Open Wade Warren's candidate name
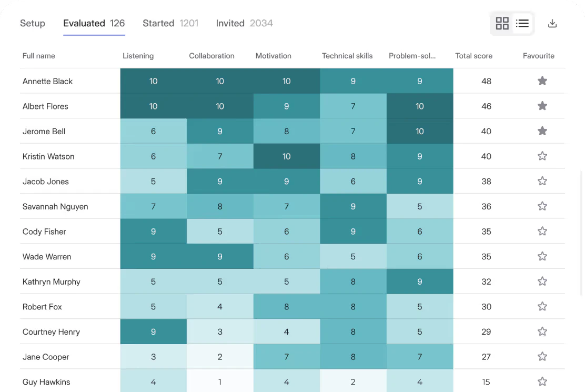This screenshot has height=392, width=585. (x=47, y=257)
